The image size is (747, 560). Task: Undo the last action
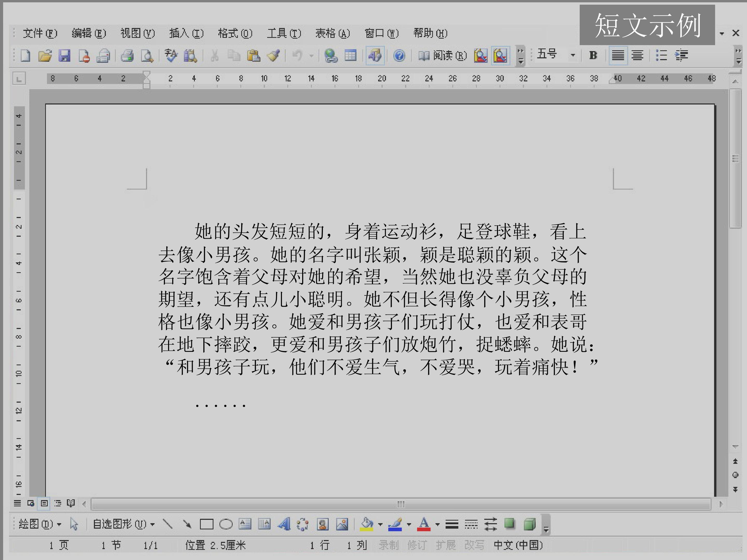297,55
